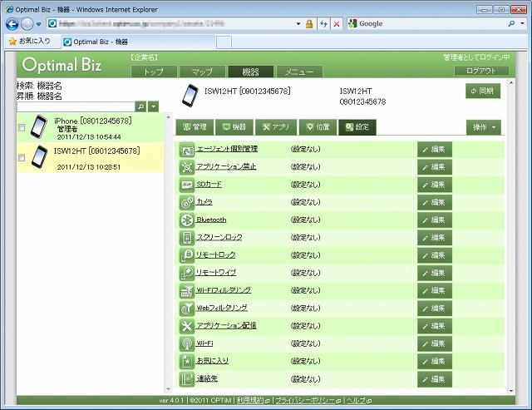This screenshot has height=410, width=532.
Task: Open the メニュー tab
Action: [299, 72]
